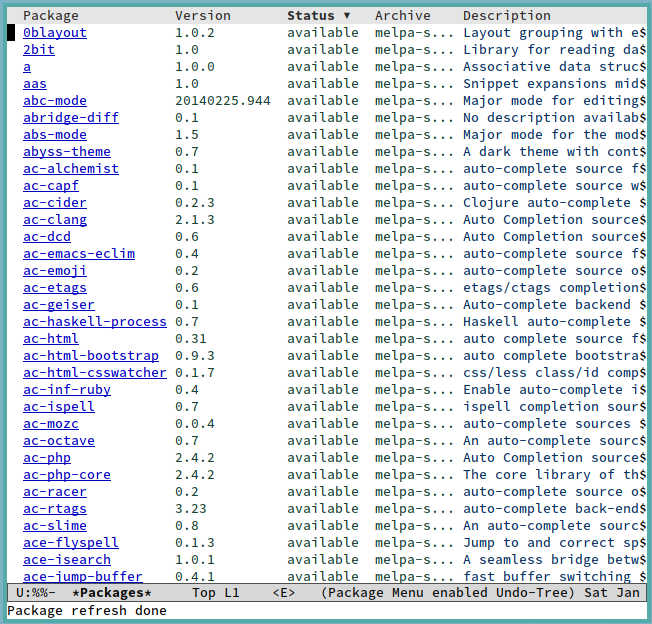652x624 pixels.
Task: Click the <E> evil state indicator
Action: coord(284,592)
